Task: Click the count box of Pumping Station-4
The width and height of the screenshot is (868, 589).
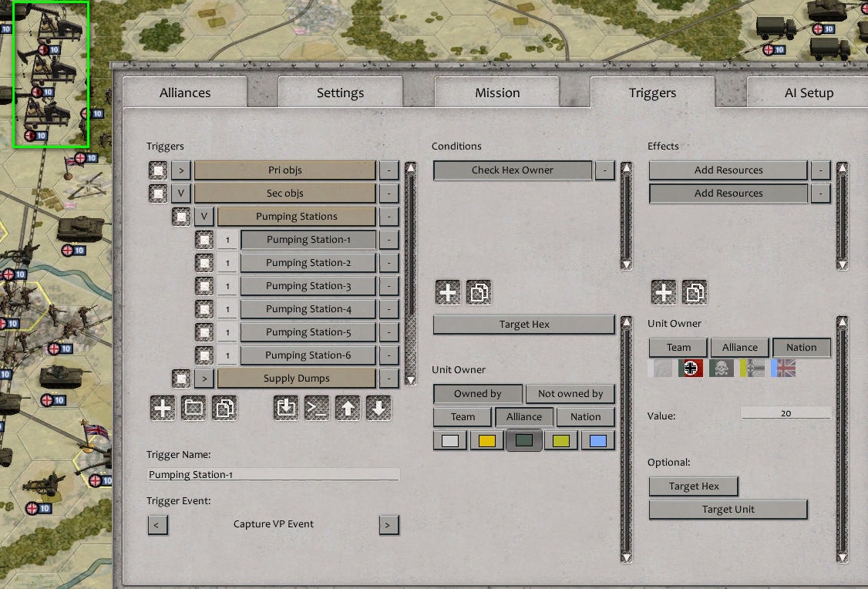Action: click(227, 309)
